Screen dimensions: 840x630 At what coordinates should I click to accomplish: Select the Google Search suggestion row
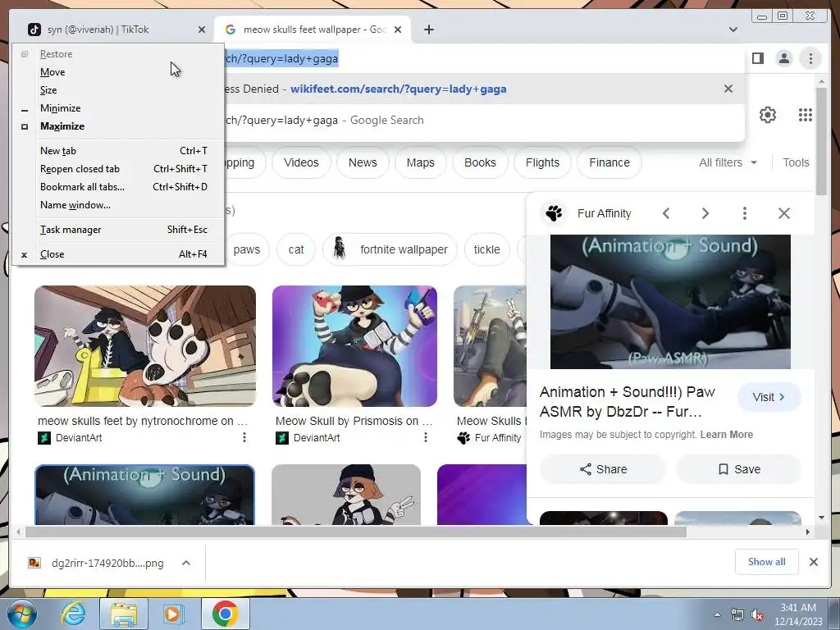coord(482,120)
